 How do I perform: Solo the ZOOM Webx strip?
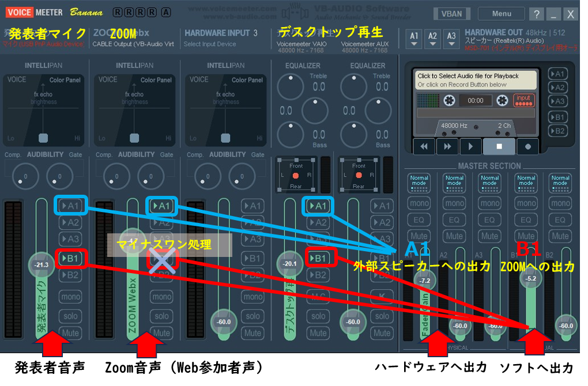(x=161, y=316)
